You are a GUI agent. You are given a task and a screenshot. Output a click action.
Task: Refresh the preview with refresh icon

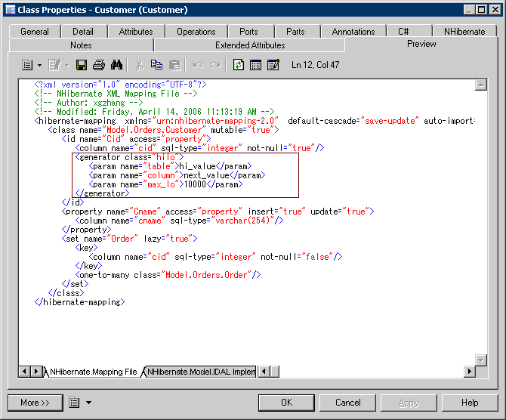click(x=239, y=65)
